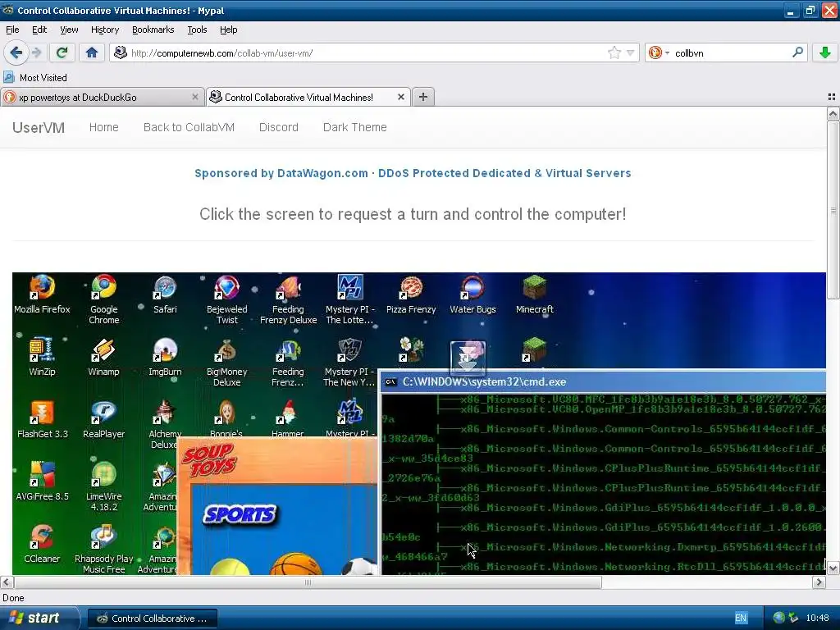
Task: Open a new tab with plus button
Action: coord(422,97)
